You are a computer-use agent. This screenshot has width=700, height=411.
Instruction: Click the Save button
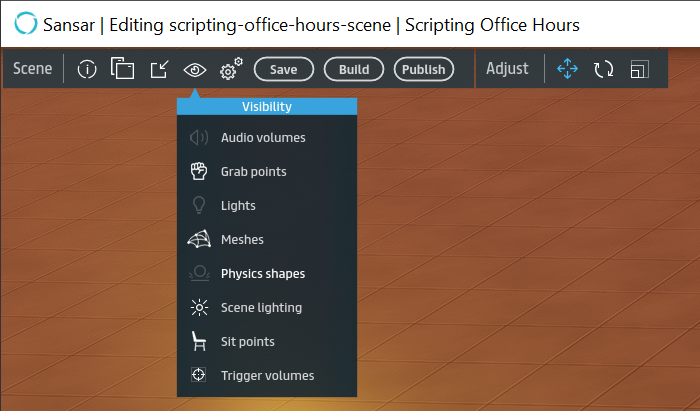(x=284, y=70)
